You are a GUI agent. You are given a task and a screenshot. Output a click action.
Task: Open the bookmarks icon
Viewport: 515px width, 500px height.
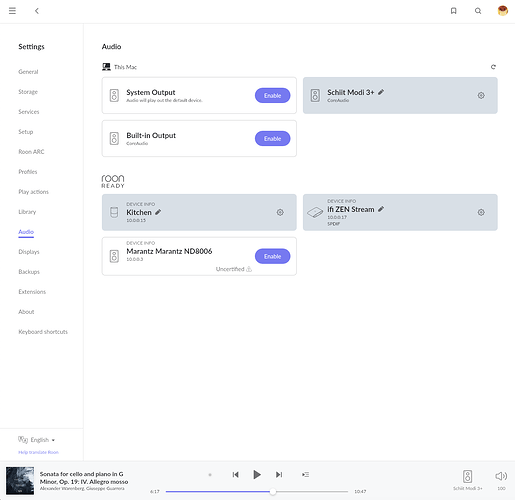(x=453, y=11)
